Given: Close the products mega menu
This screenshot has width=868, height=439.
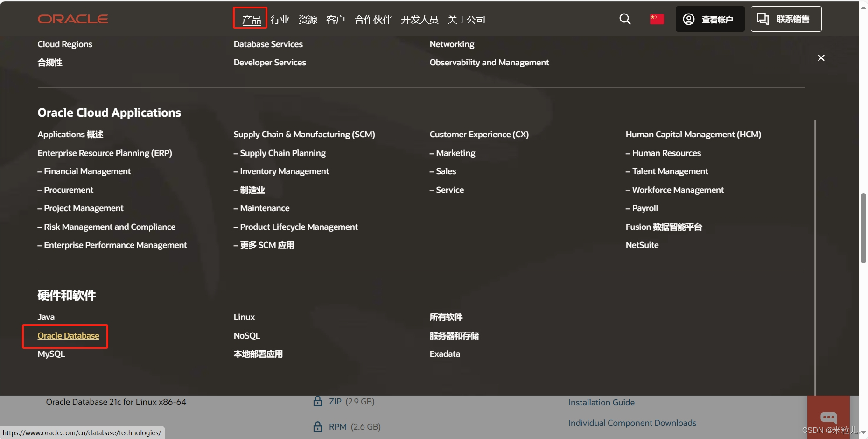Looking at the screenshot, I should (821, 58).
